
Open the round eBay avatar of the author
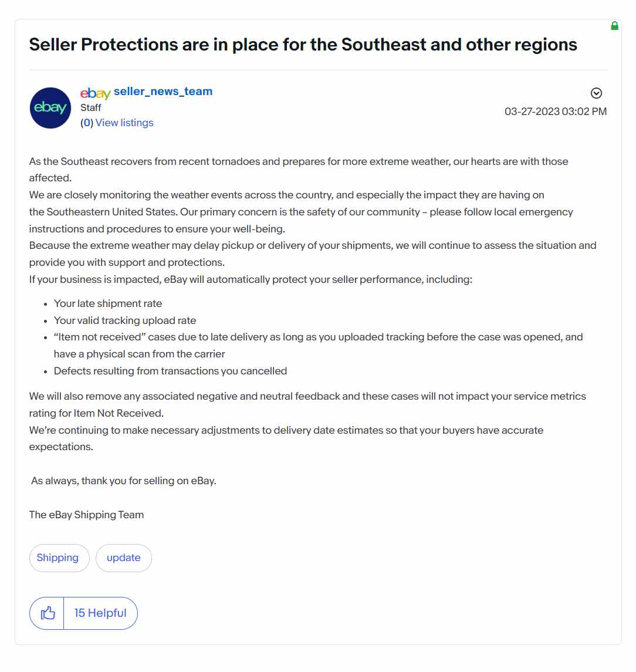click(50, 108)
